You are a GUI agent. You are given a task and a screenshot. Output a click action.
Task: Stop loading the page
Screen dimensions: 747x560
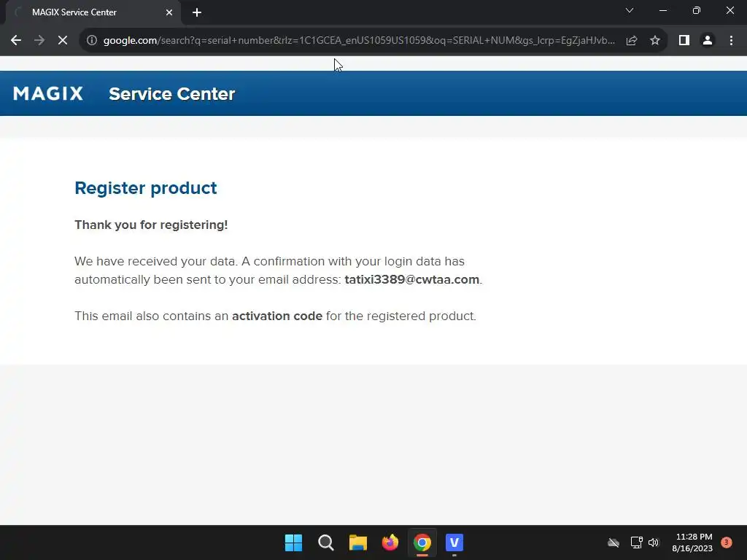click(x=63, y=41)
